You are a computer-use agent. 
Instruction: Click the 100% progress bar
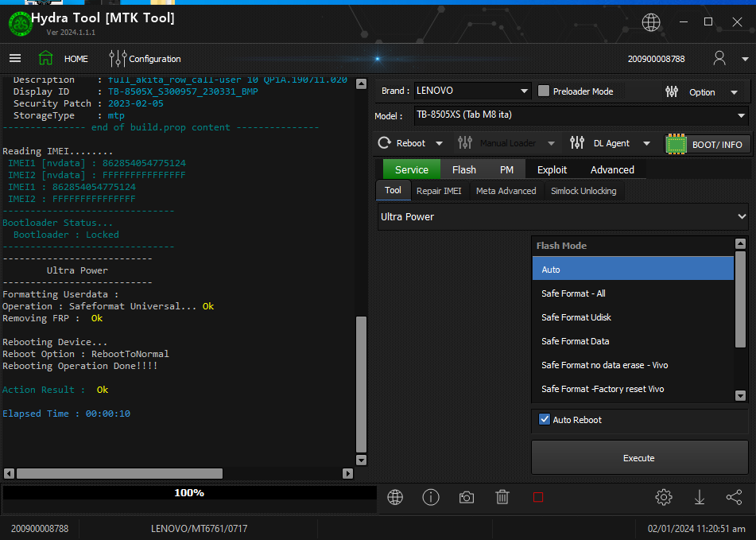pyautogui.click(x=189, y=493)
